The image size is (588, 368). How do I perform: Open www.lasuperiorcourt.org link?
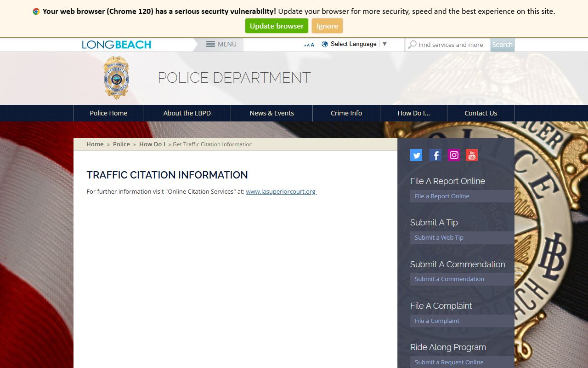click(281, 191)
